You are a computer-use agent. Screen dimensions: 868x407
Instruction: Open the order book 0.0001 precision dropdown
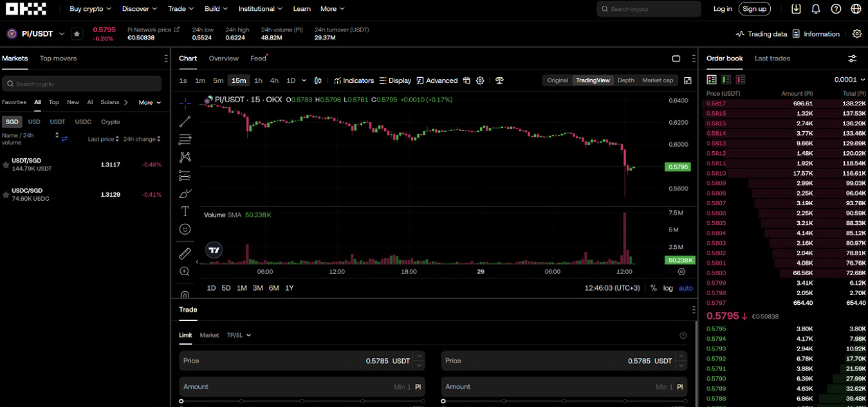849,80
